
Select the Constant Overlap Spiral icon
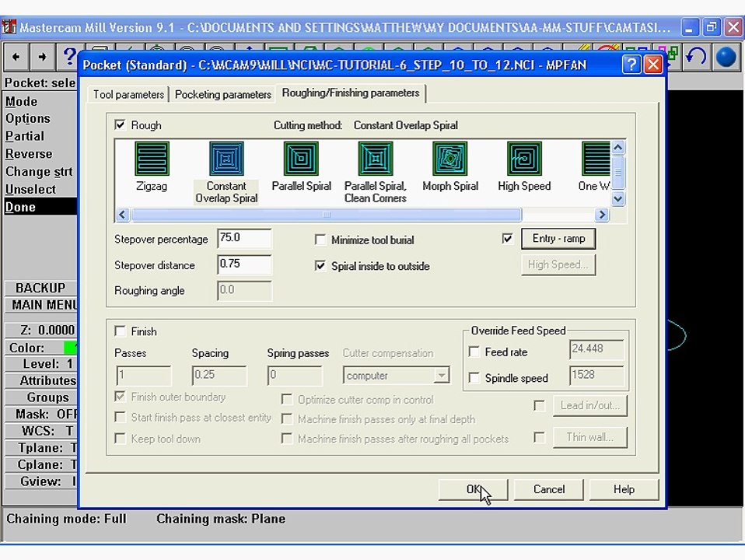coord(226,159)
